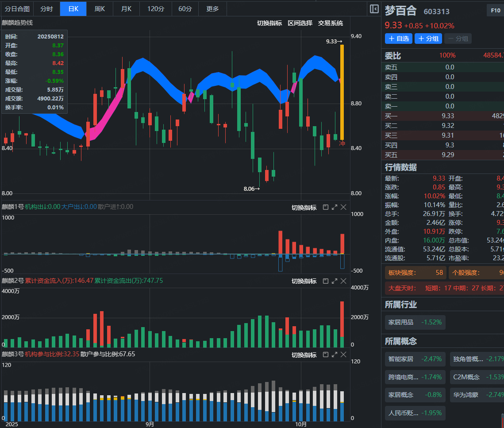Open 切换指标 for the main trend chart
This screenshot has height=428, width=504.
[x=269, y=23]
